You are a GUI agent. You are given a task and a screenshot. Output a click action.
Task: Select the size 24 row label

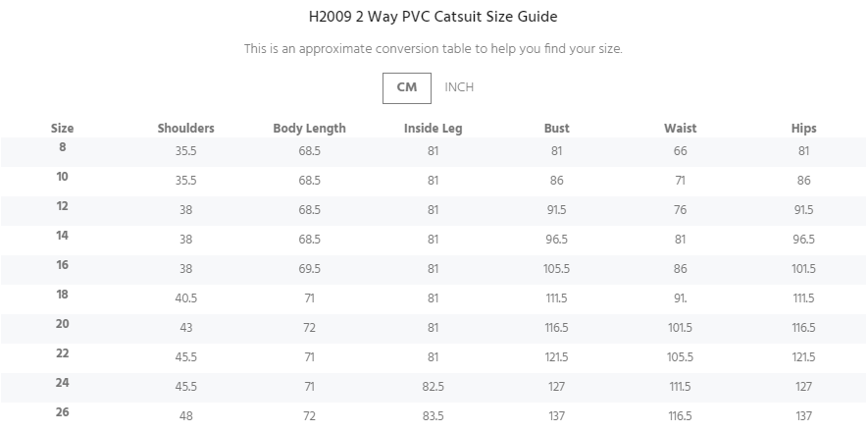[x=63, y=383]
